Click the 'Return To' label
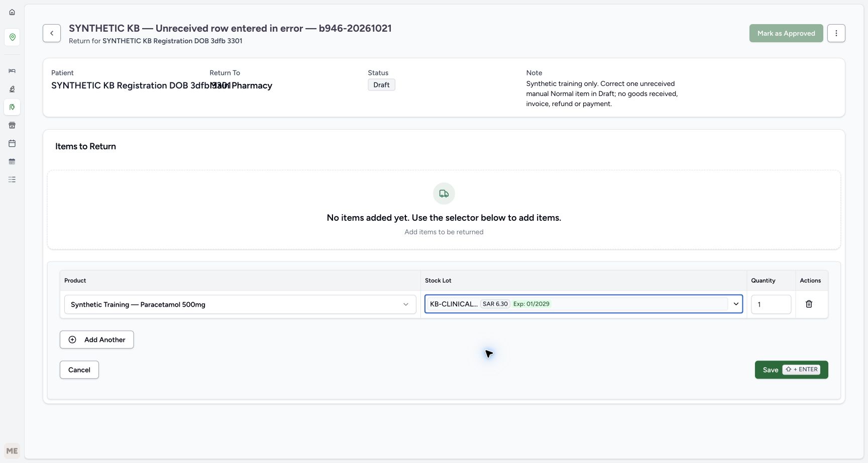Image resolution: width=868 pixels, height=463 pixels. pyautogui.click(x=225, y=73)
